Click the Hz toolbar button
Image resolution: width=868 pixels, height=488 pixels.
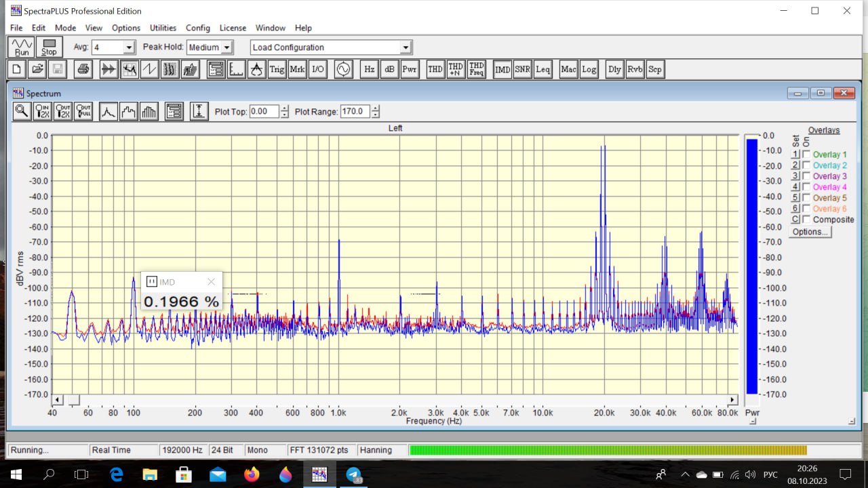click(369, 69)
